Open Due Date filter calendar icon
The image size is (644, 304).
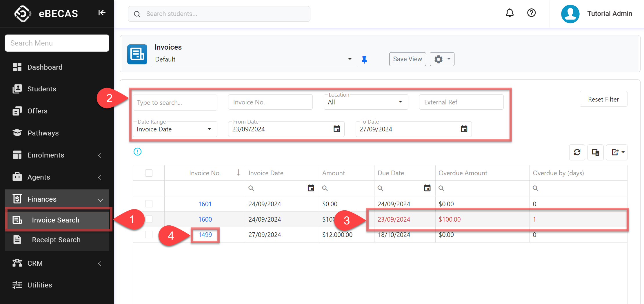coord(427,188)
